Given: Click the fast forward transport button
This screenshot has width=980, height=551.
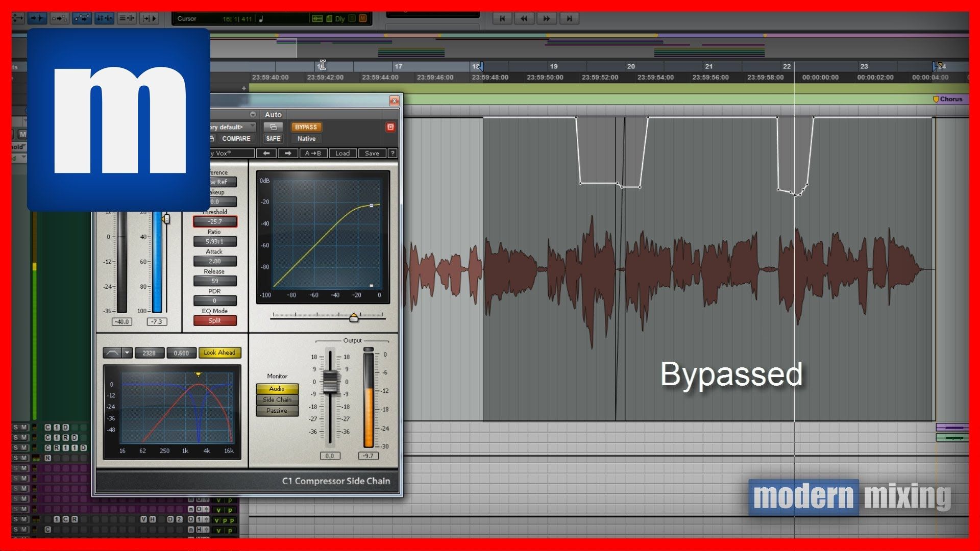Looking at the screenshot, I should click(546, 18).
